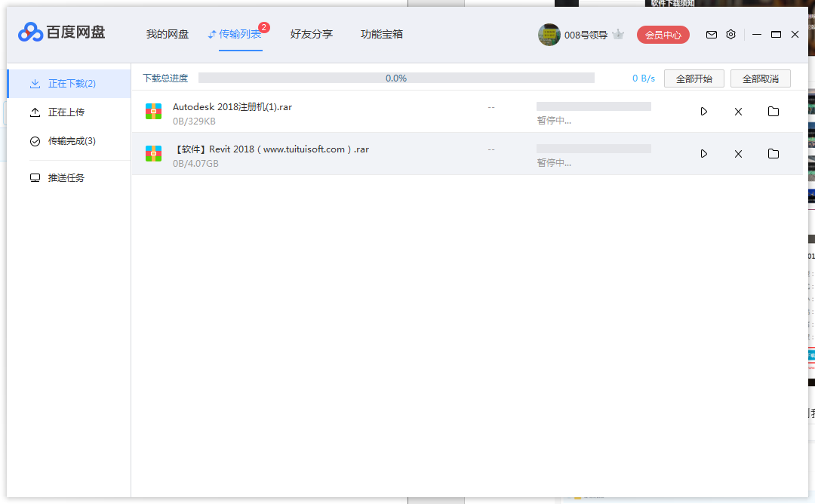
Task: Click the Revit 2018 rar file icon
Action: pos(153,154)
